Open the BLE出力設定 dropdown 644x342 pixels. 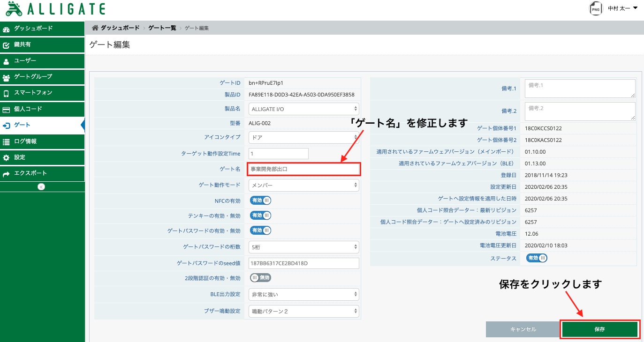pos(304,295)
